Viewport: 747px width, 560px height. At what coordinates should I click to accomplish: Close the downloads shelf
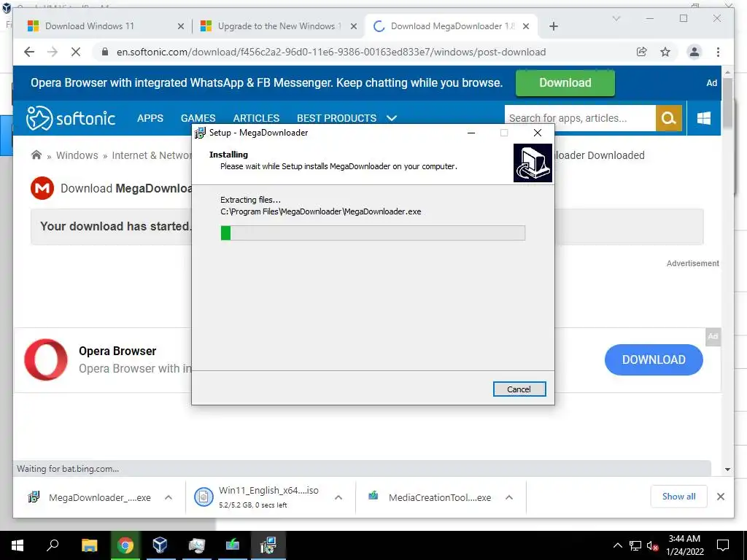click(x=720, y=497)
